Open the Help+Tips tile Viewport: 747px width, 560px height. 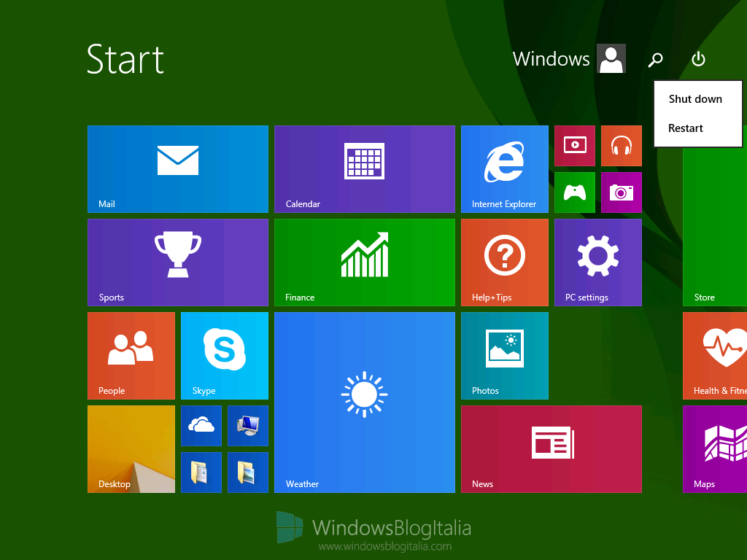(505, 262)
